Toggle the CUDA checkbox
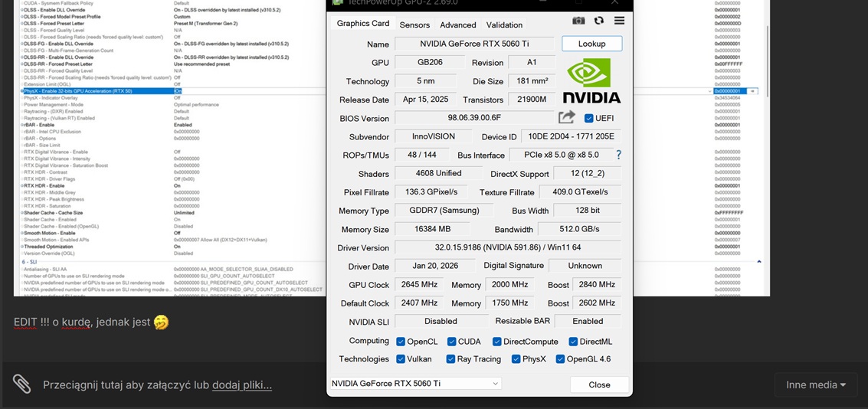Viewport: 868px width, 409px height. point(452,342)
